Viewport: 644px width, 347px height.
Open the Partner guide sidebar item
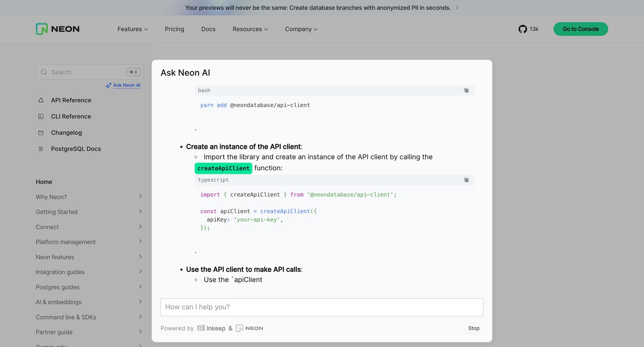click(54, 332)
